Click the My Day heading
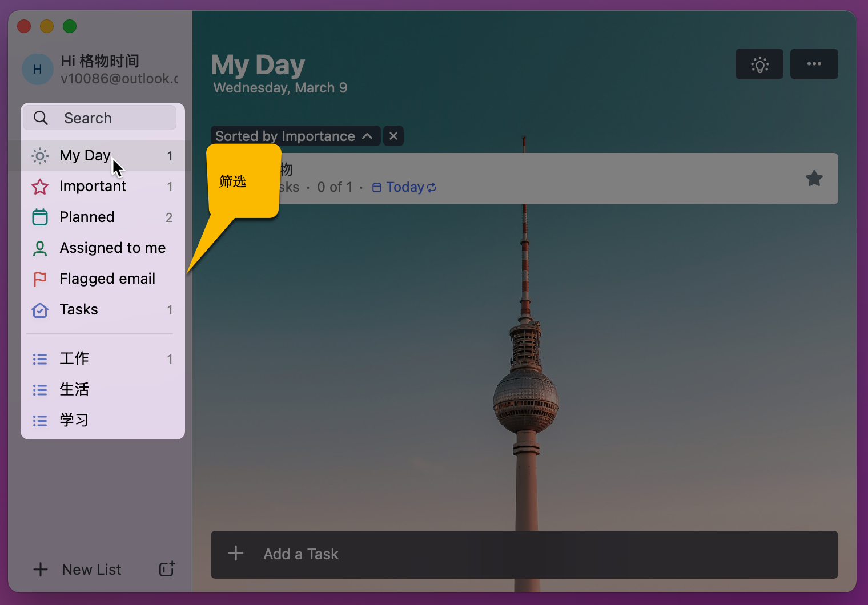Viewport: 868px width, 605px height. click(x=258, y=64)
